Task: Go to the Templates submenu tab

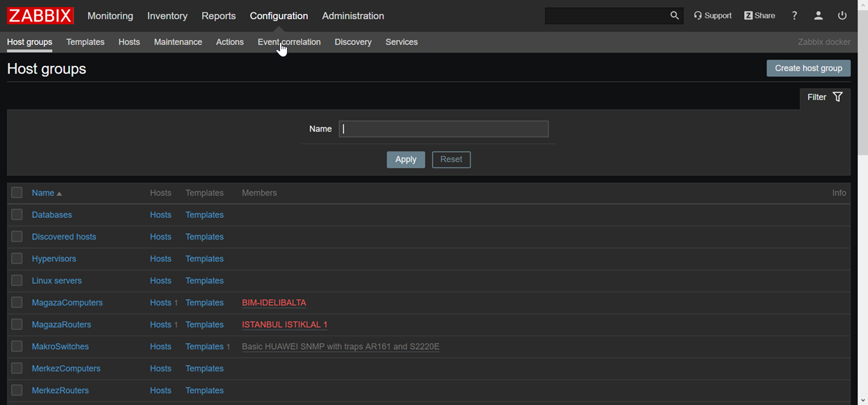Action: click(x=85, y=42)
